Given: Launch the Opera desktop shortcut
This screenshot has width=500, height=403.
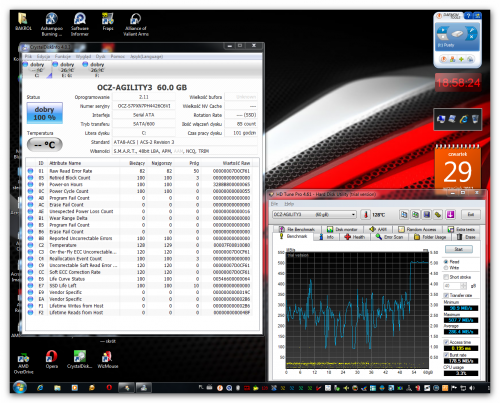Looking at the screenshot, I should (x=52, y=360).
